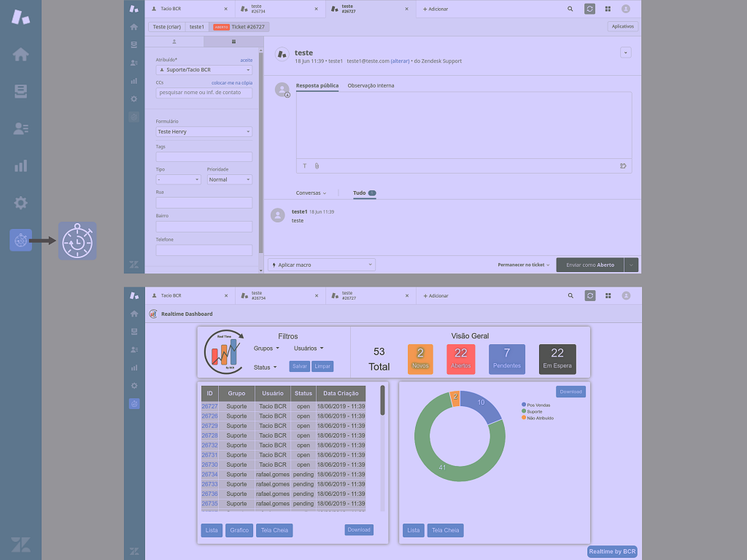Toggle the Pos Vendas legend item
Image resolution: width=747 pixels, height=560 pixels.
[536, 404]
